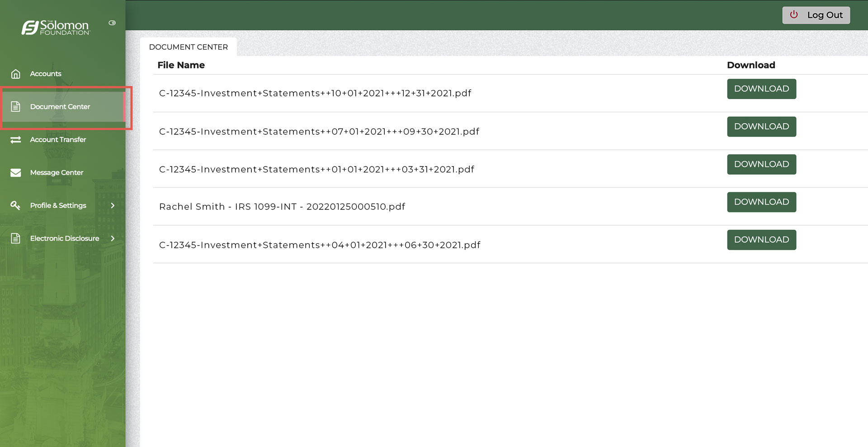This screenshot has height=447, width=868.
Task: Click the 01+01+2021 to 03+31+2021 statement file name
Action: pyautogui.click(x=316, y=169)
